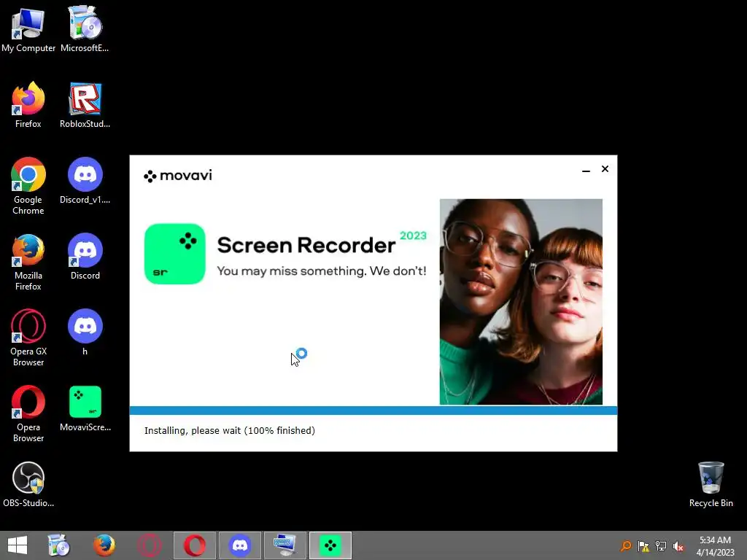Switch to the computer keyboard taskbar app
Image resolution: width=747 pixels, height=560 pixels.
(x=285, y=545)
